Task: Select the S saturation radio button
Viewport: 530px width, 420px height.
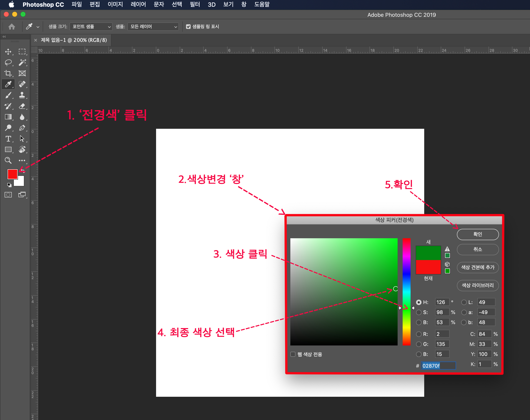Action: 419,312
